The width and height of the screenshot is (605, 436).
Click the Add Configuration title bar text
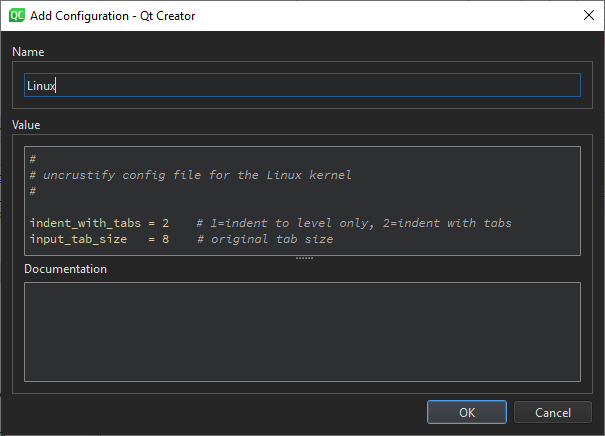pos(115,14)
